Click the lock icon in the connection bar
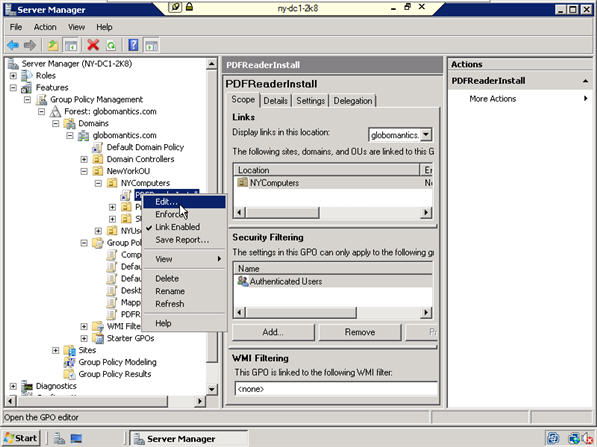The image size is (597, 447). (189, 6)
